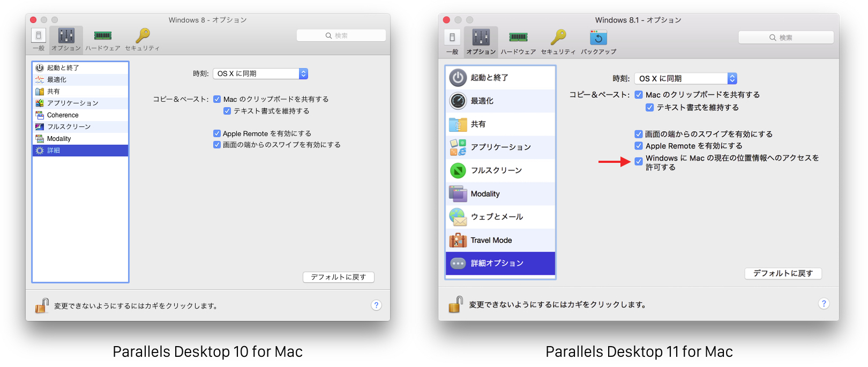Select 最適化 in Windows 8 sidebar

click(80, 80)
